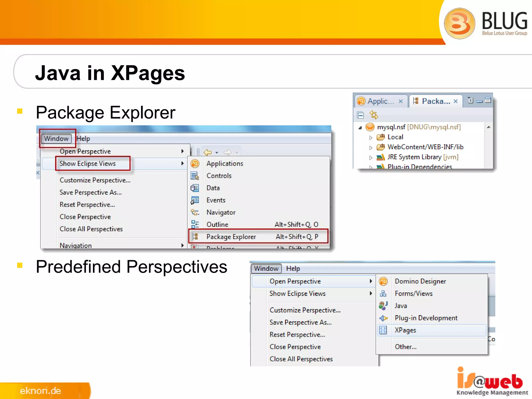The height and width of the screenshot is (399, 532).
Task: Expand the JRE System Library node
Action: [371, 157]
